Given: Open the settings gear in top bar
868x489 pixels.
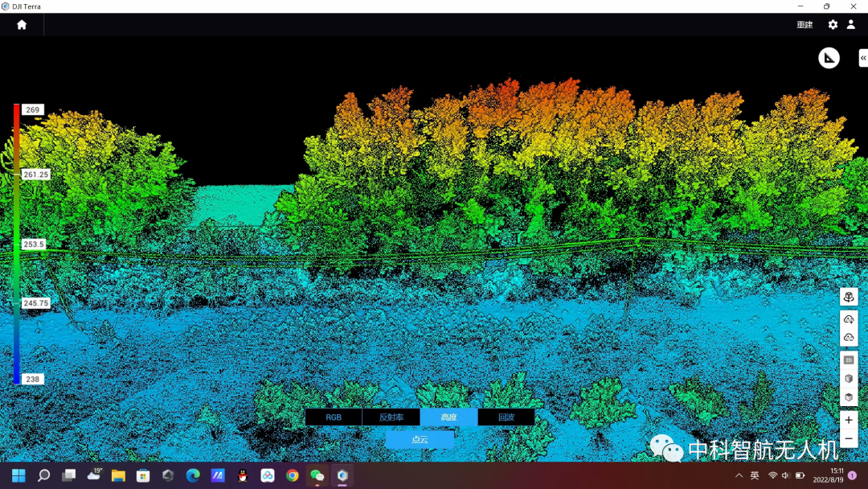Looking at the screenshot, I should tap(833, 25).
